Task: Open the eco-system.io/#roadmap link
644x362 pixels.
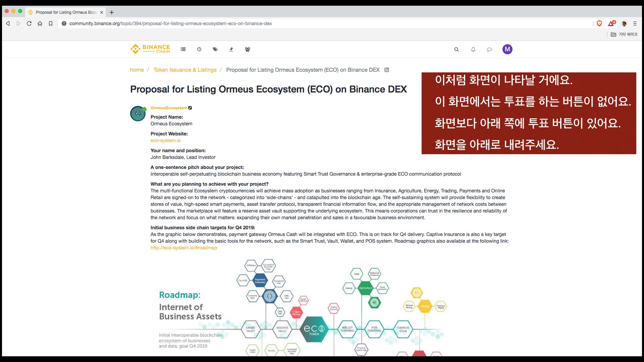Action: click(184, 248)
